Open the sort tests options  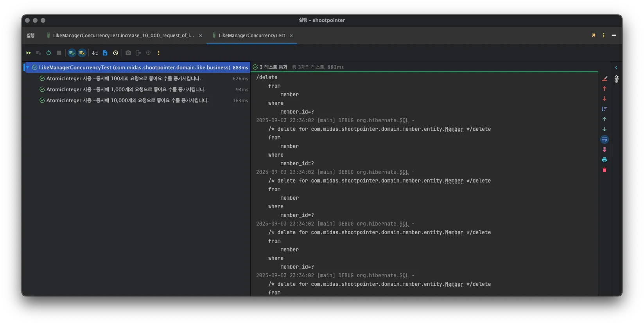pyautogui.click(x=95, y=53)
